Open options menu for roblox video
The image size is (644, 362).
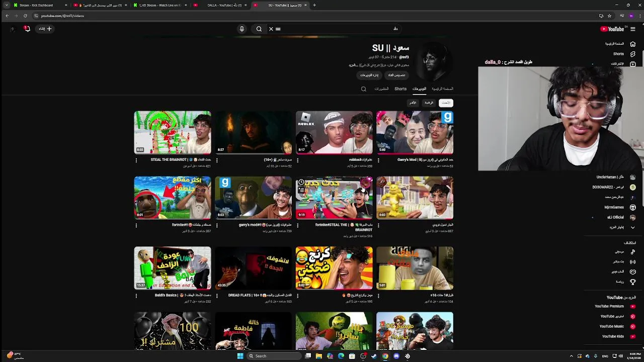[298, 160]
